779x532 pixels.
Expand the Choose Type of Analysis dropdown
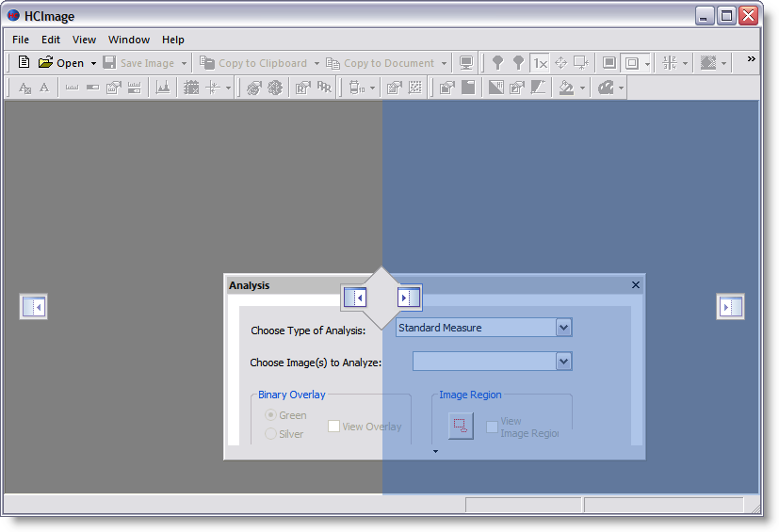coord(563,328)
